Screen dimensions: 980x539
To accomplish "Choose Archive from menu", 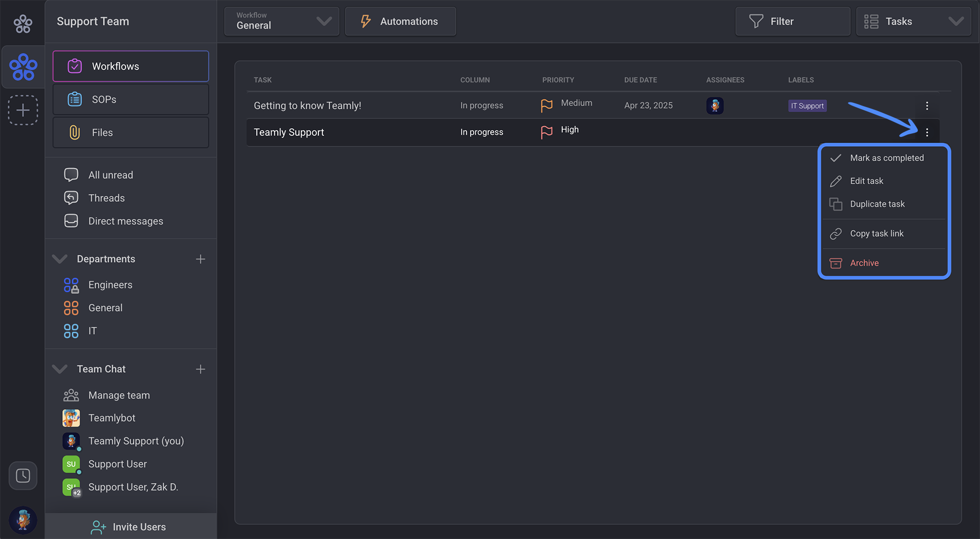I will 884,263.
